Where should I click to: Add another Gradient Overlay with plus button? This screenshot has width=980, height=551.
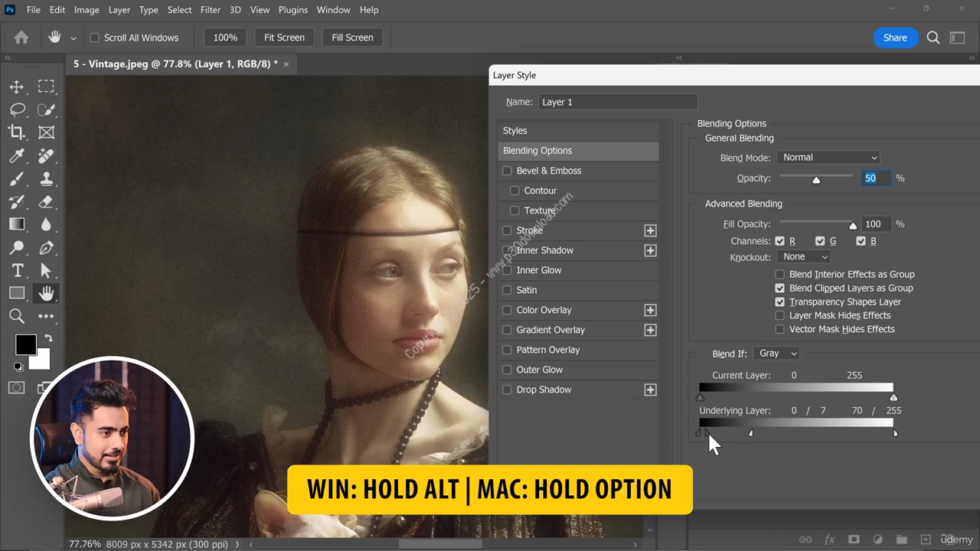(x=650, y=330)
